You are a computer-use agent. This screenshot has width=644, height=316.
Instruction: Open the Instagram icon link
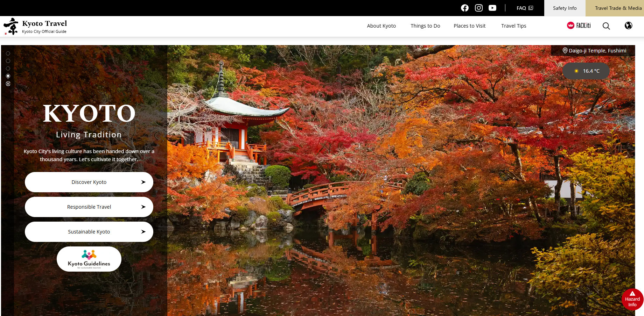[x=478, y=8]
